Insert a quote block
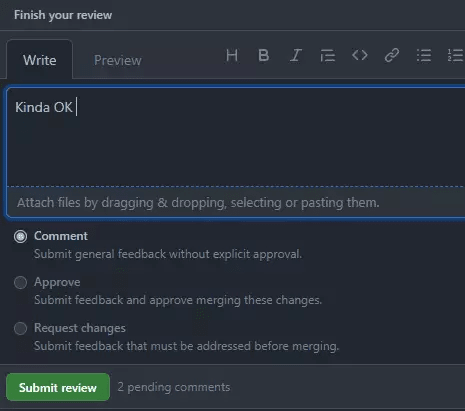465x411 pixels. pyautogui.click(x=327, y=55)
